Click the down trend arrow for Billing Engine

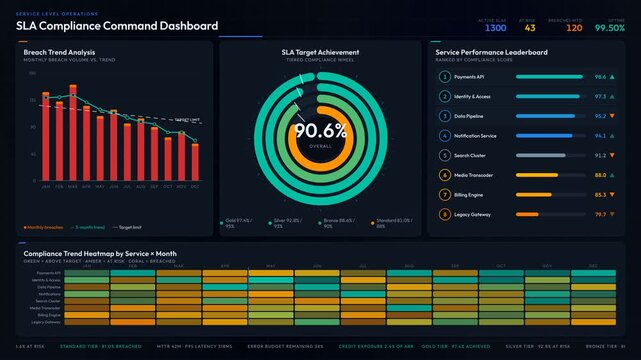coord(612,195)
